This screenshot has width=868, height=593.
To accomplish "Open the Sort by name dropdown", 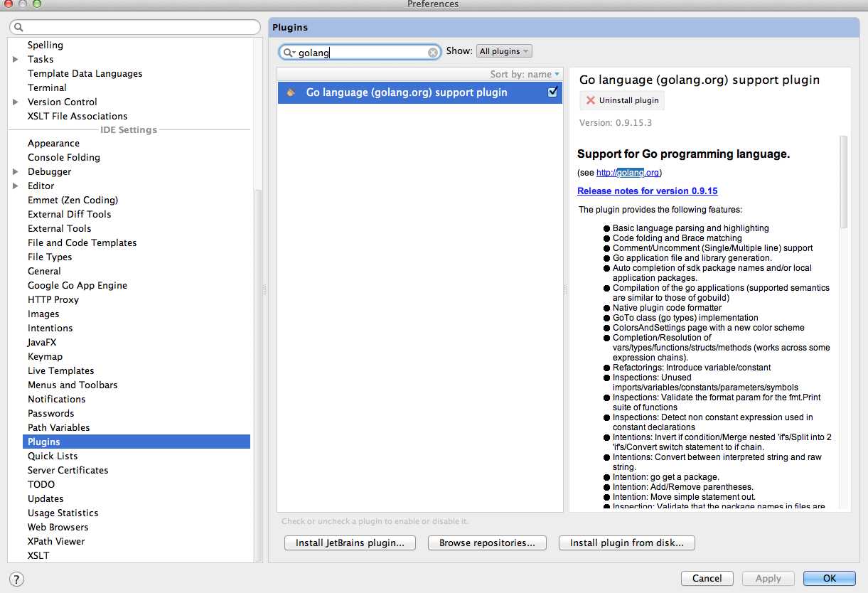I will pos(525,74).
